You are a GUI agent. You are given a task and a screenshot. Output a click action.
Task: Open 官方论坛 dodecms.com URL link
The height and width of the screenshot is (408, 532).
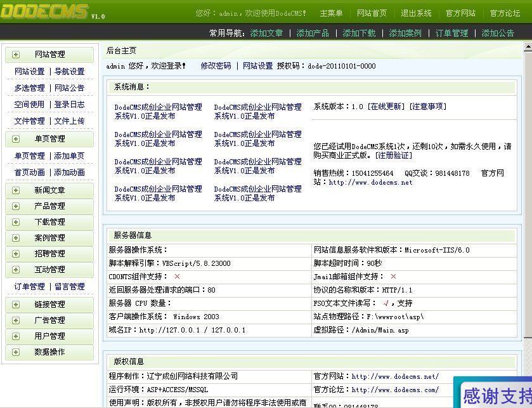click(395, 390)
